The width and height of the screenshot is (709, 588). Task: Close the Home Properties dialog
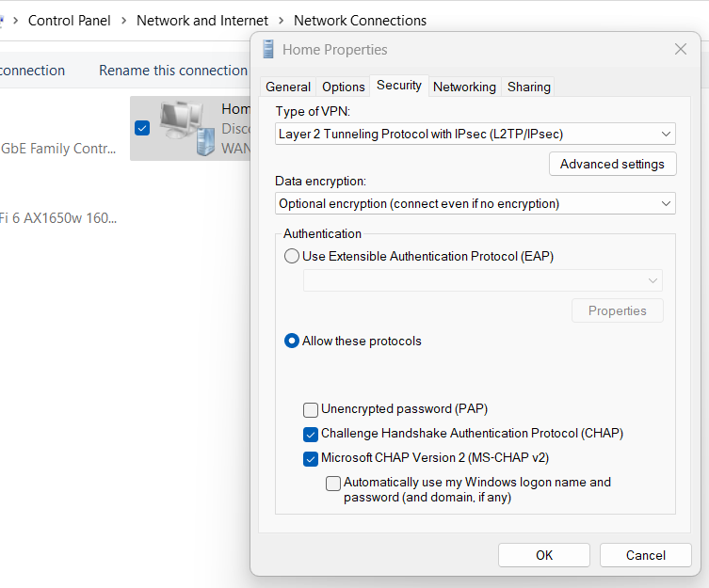[681, 50]
